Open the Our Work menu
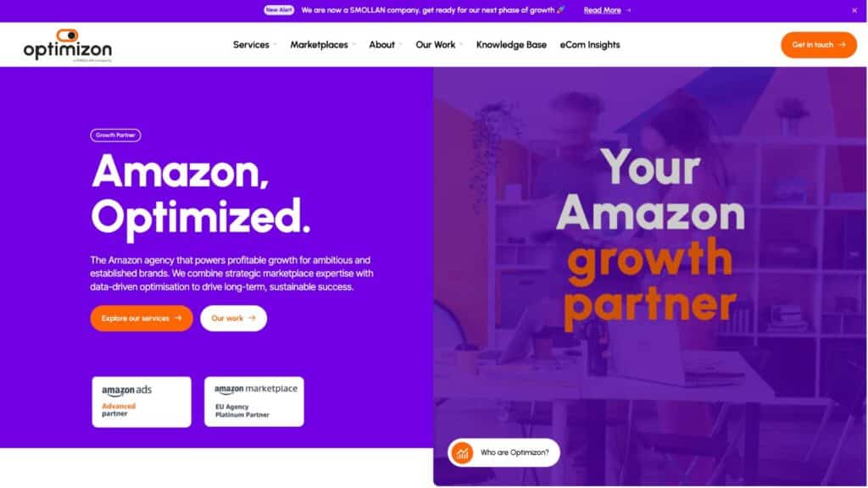 coord(439,45)
